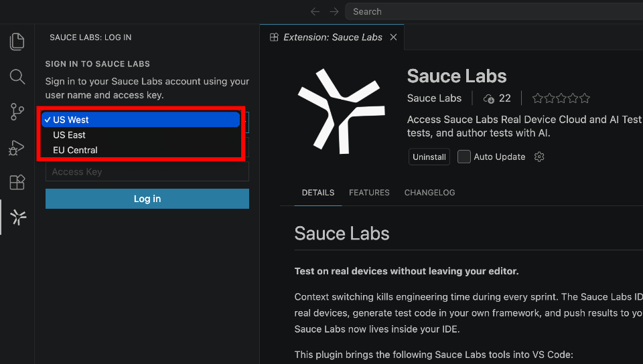
Task: Click the SIGN IN TO SAUCE LABS header
Action: pos(98,64)
